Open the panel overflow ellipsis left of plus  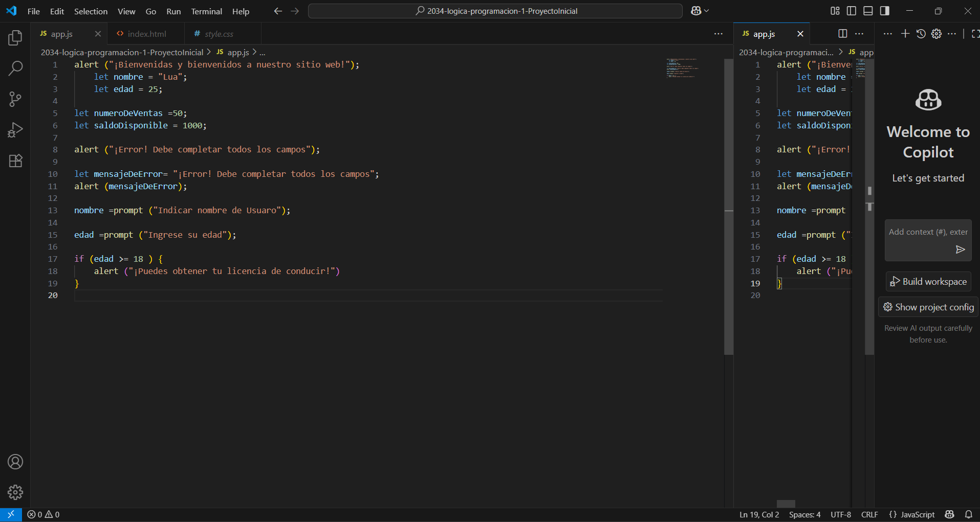point(888,34)
